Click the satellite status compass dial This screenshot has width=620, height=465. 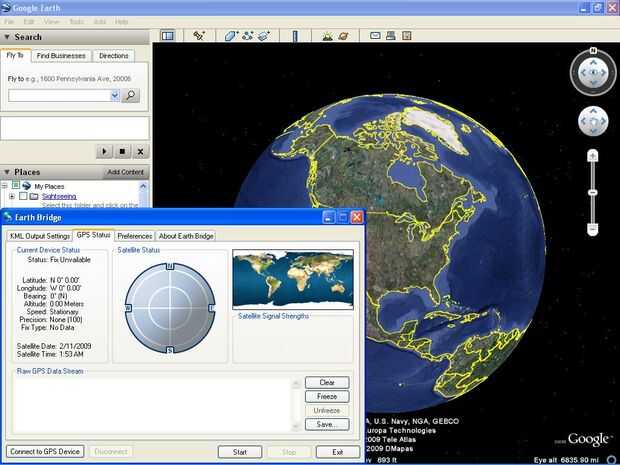(170, 308)
